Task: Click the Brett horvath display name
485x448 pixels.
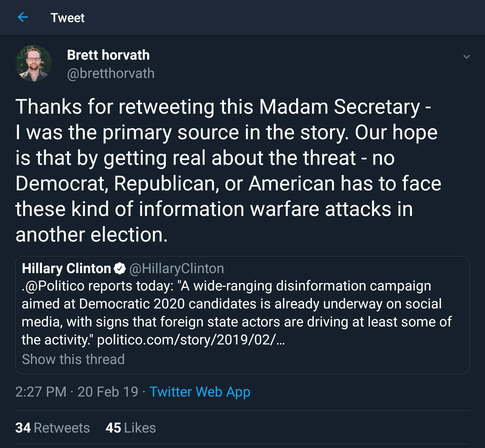Action: pos(108,55)
